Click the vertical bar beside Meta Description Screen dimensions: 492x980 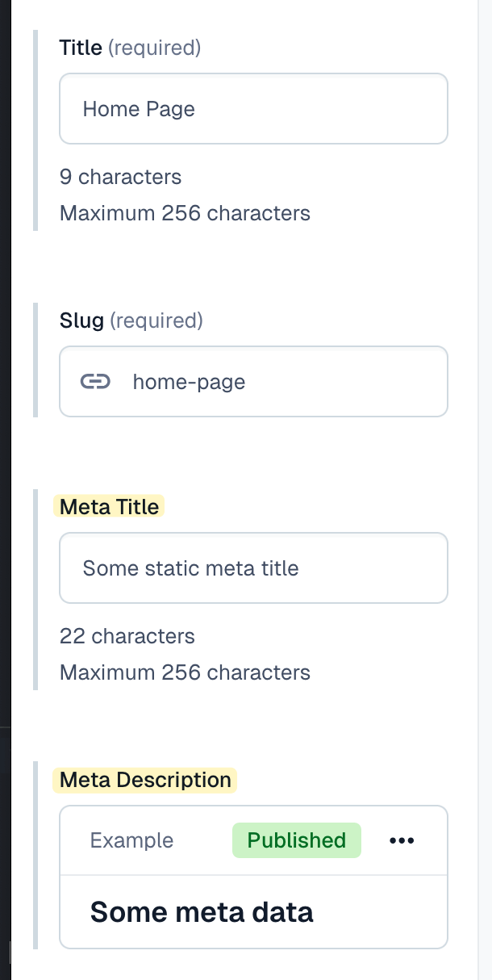click(35, 856)
